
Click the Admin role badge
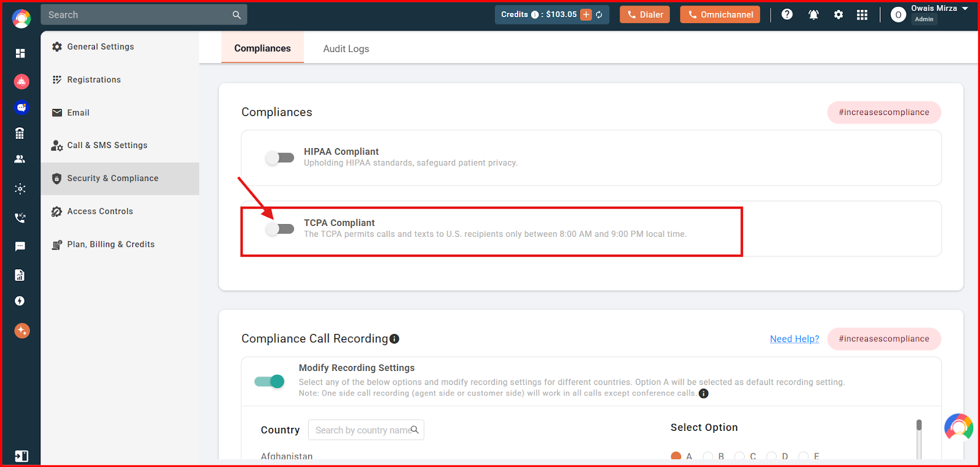[924, 20]
